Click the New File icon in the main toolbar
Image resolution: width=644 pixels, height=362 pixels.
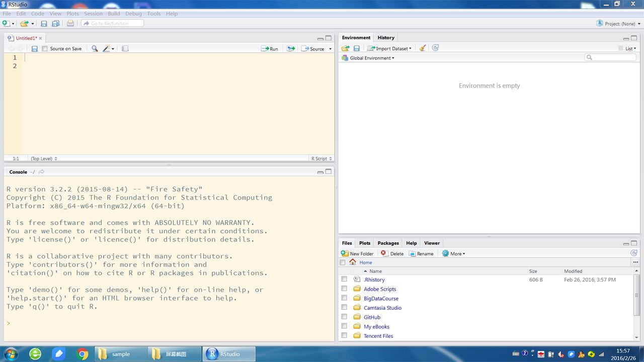[6, 23]
